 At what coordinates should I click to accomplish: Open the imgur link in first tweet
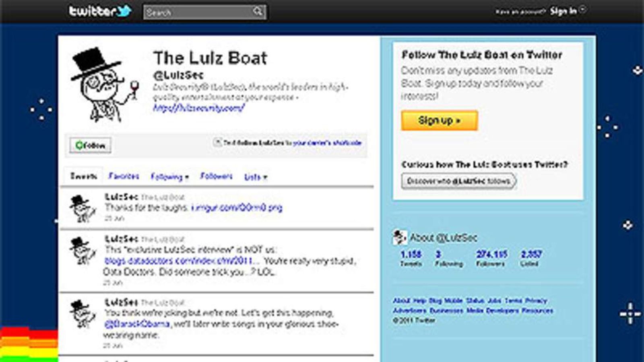click(x=237, y=208)
